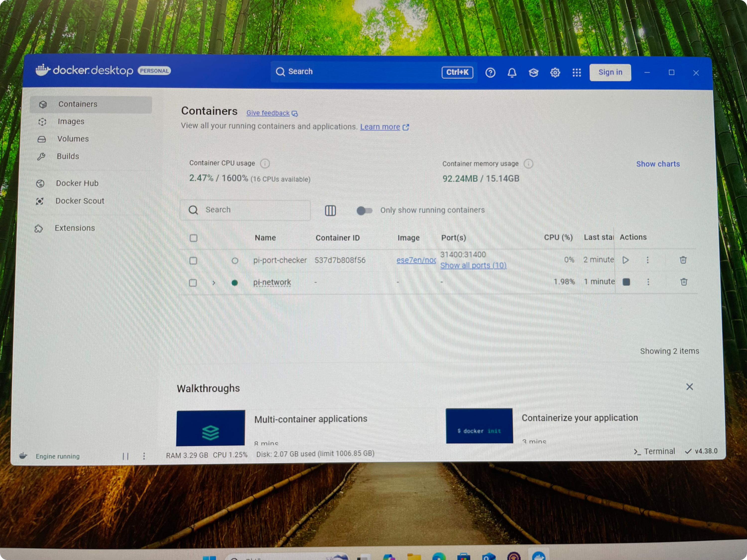Click the Engine running status text
Screen dimensions: 747x560
point(58,456)
